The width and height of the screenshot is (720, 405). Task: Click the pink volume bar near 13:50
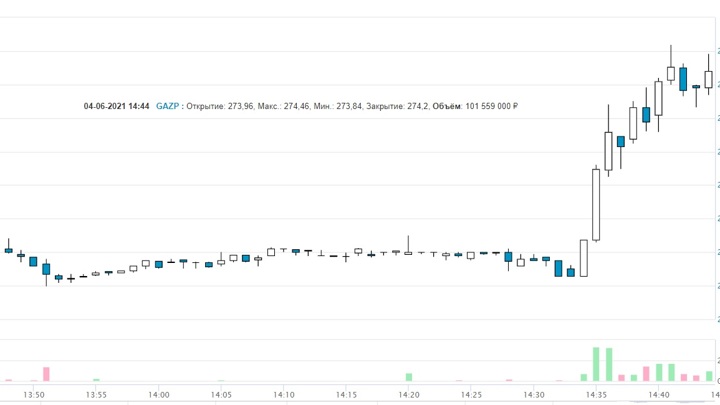tap(46, 374)
